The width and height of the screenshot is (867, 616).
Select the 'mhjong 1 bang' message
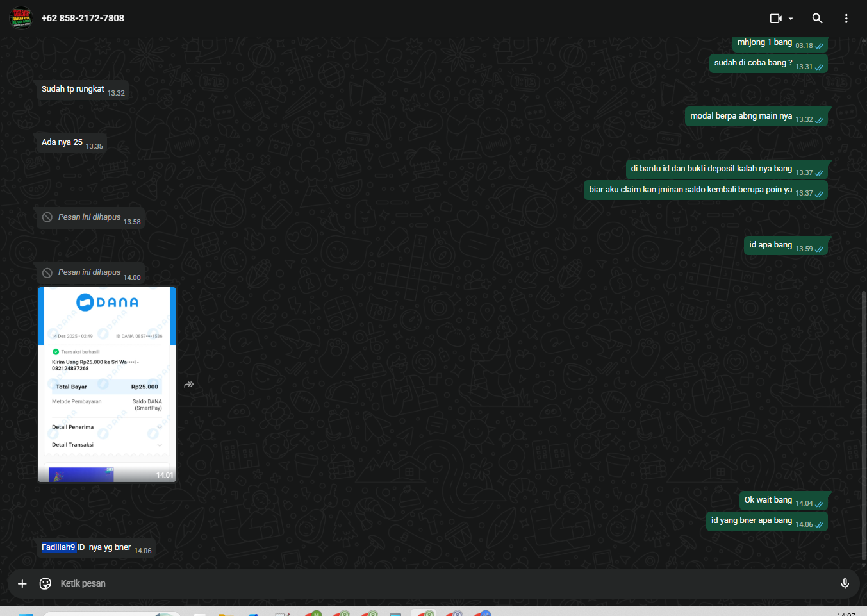point(780,44)
